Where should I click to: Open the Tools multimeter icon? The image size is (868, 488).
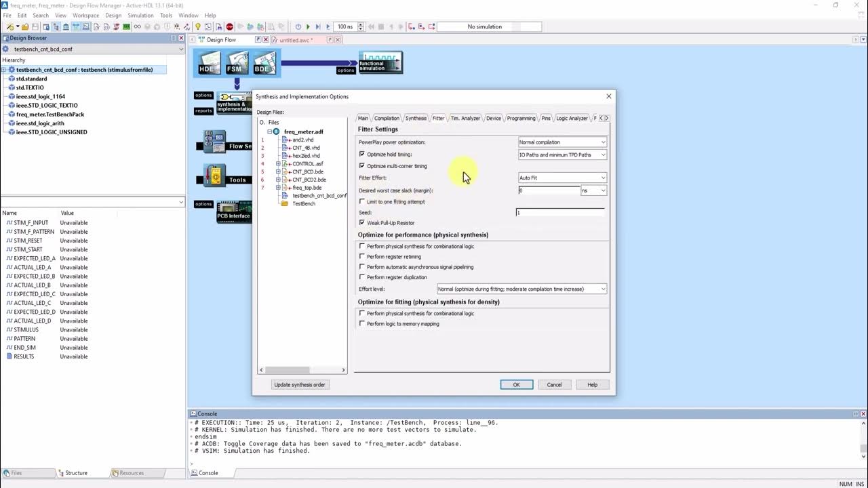point(215,176)
